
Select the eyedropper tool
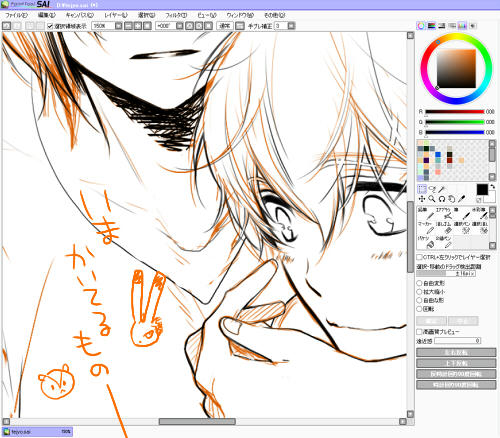point(462,199)
